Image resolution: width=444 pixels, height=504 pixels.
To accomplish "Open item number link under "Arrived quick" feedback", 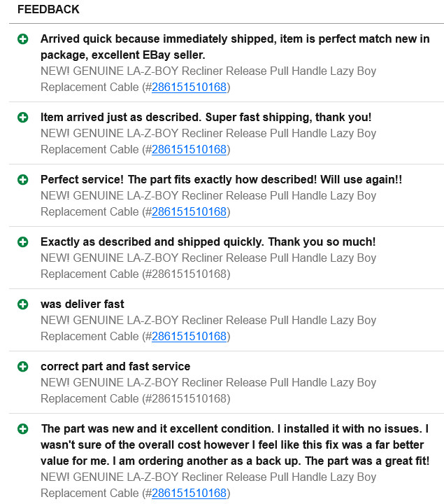I will (x=189, y=87).
